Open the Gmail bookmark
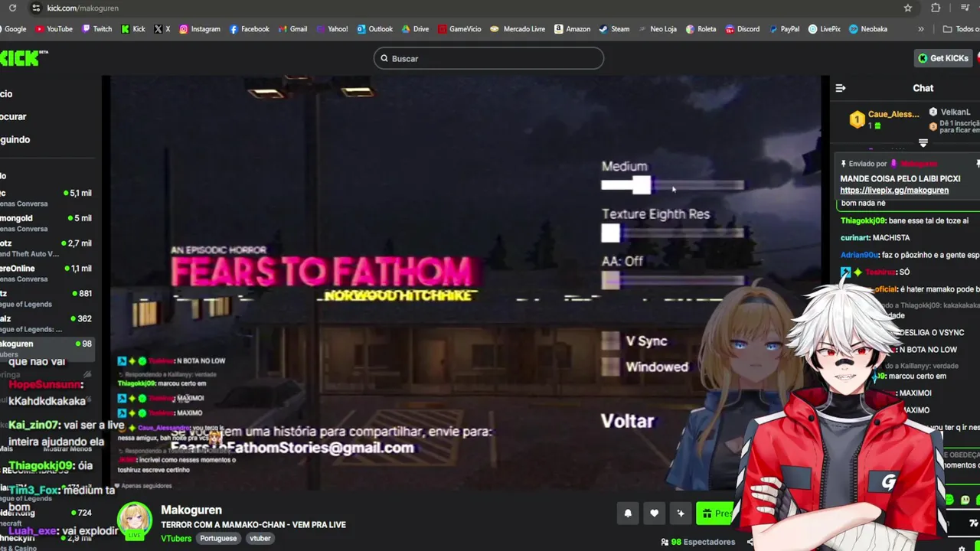This screenshot has height=551, width=980. point(292,29)
